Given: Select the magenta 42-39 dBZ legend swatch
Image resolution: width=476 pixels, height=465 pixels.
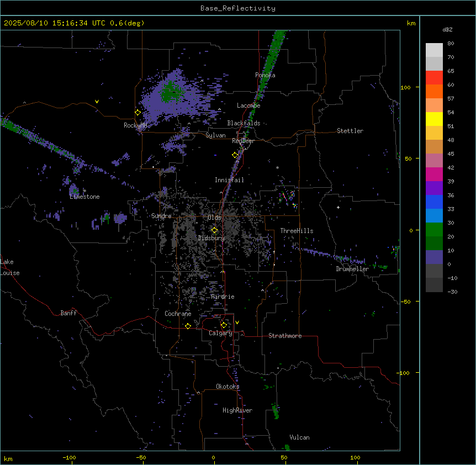Looking at the screenshot, I should (434, 174).
